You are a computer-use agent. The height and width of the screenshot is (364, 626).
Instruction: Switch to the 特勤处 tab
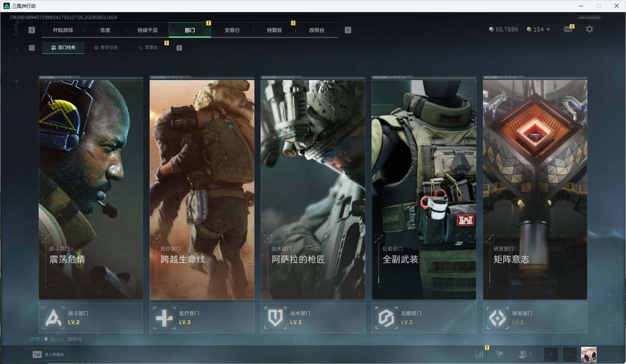274,30
